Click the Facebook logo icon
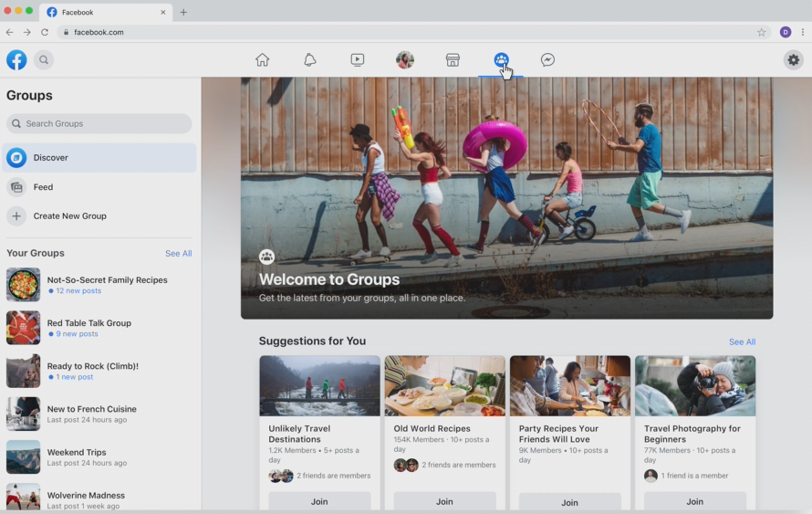The width and height of the screenshot is (812, 514). (16, 60)
